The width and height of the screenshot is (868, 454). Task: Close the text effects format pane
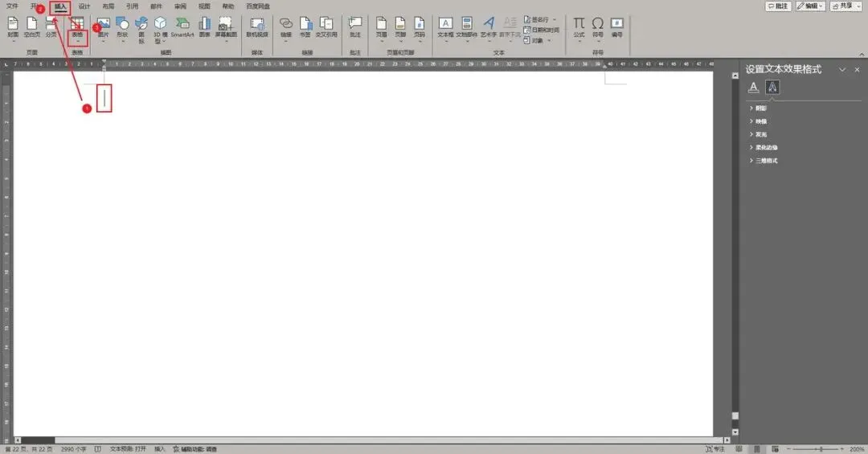[857, 69]
